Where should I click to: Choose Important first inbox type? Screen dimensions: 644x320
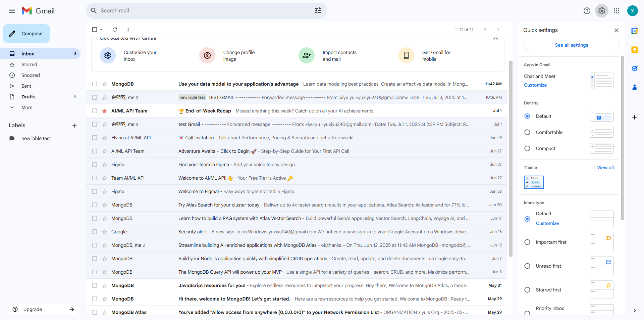pyautogui.click(x=527, y=242)
